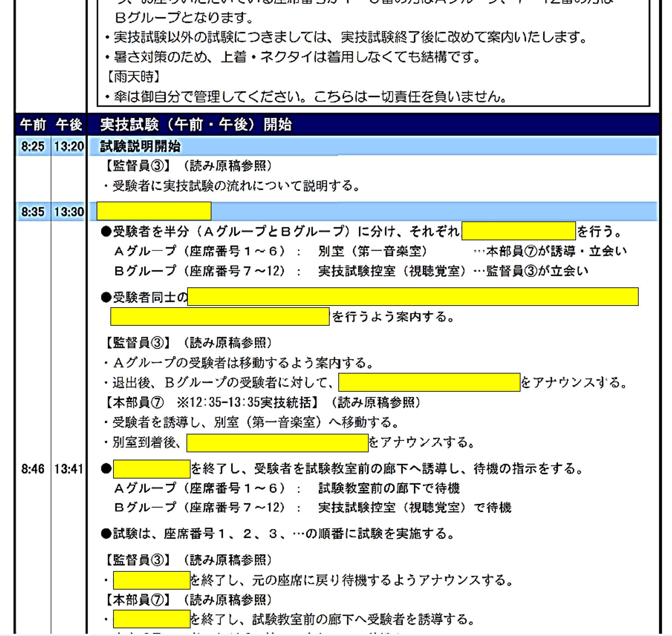Click the 試験は、座席番号１、２、３ bullet line
This screenshot has width=672, height=636.
click(x=278, y=534)
